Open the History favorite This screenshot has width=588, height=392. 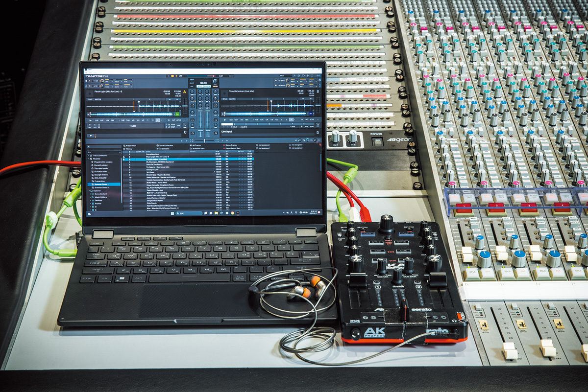tap(128, 149)
